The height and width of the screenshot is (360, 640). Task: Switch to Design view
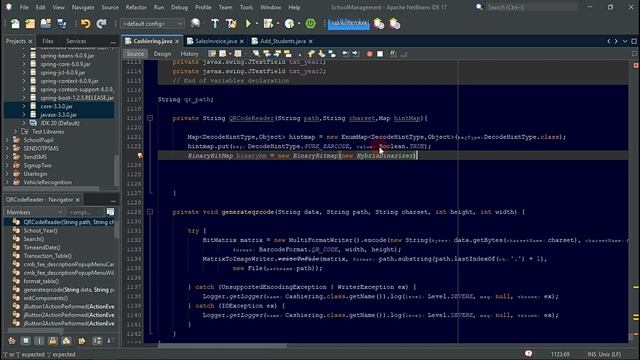click(162, 54)
